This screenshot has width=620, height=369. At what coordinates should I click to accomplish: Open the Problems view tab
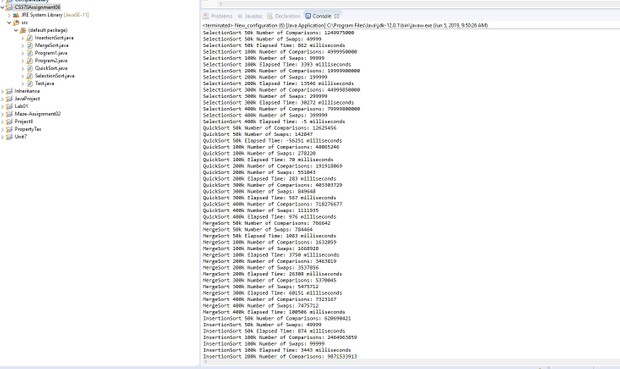(218, 16)
